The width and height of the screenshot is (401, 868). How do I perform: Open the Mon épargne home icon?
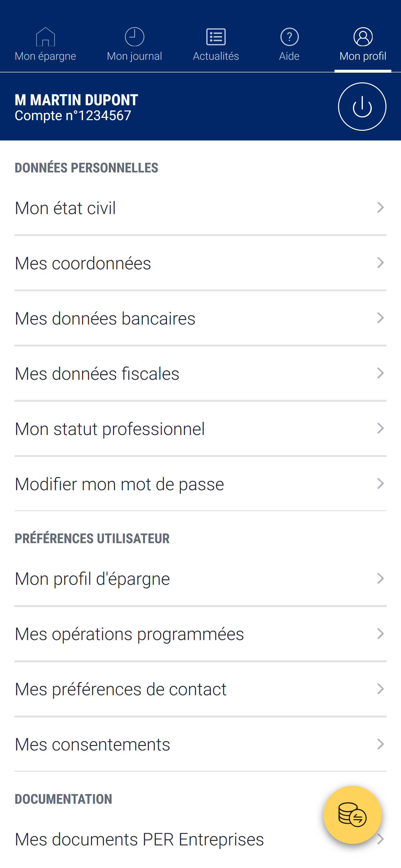[46, 37]
